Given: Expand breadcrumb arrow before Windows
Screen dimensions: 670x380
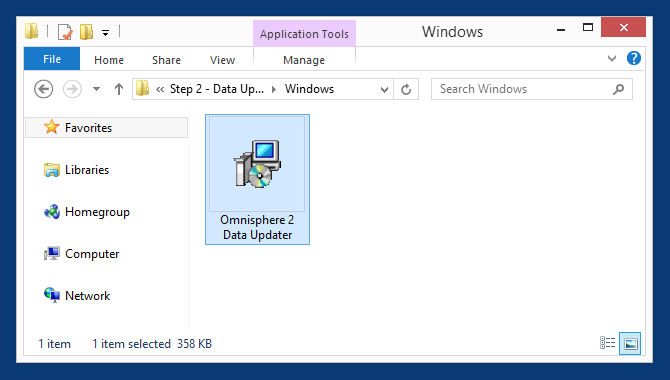Looking at the screenshot, I should point(274,89).
